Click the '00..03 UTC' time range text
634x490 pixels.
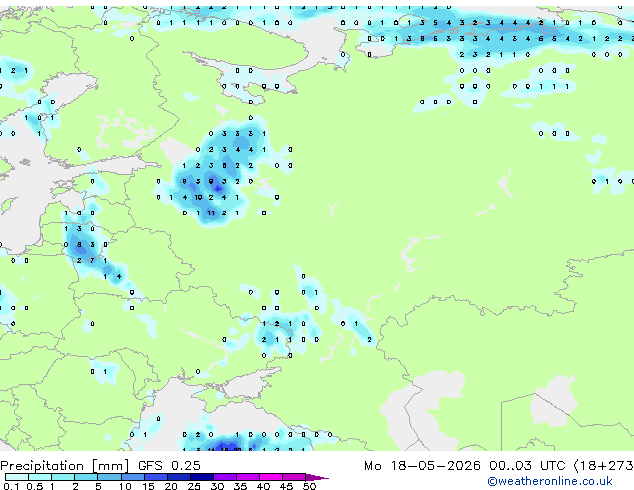click(x=527, y=466)
